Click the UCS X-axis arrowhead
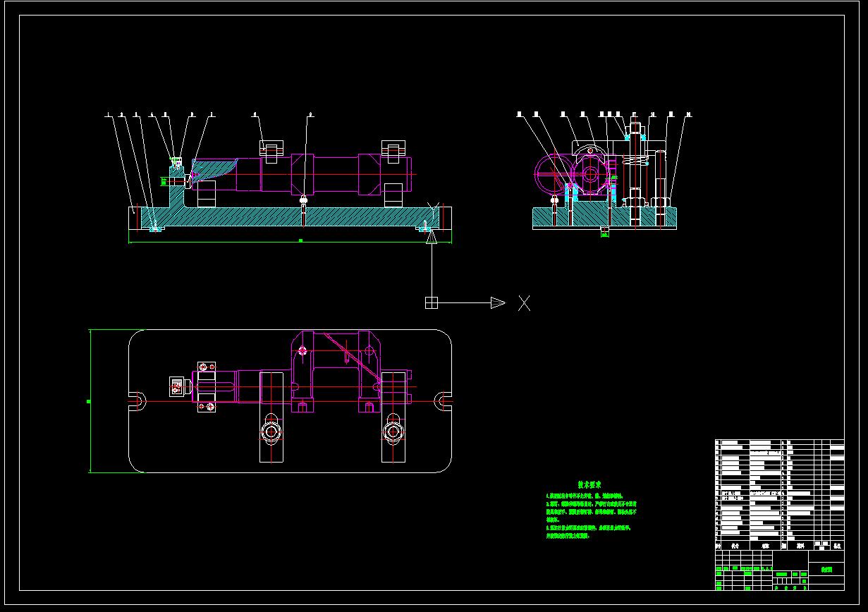This screenshot has width=868, height=612. point(498,303)
